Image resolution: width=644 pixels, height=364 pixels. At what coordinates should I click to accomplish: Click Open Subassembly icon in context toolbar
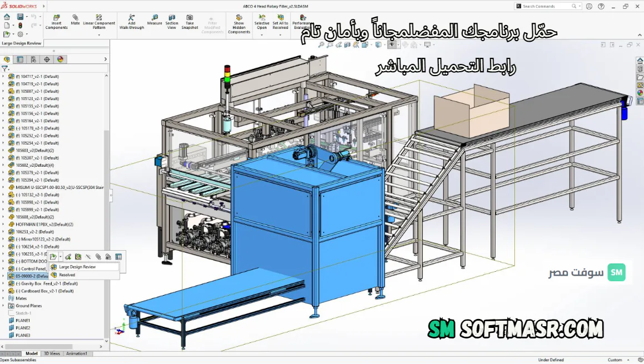53,257
